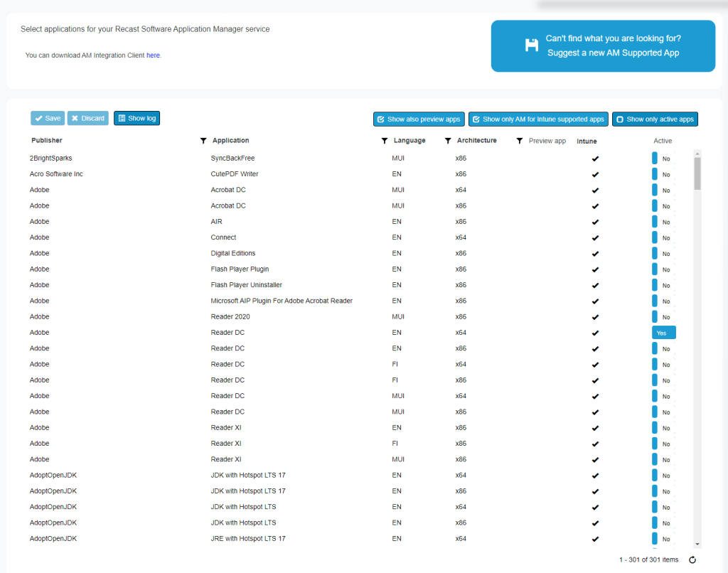Click the refresh icon beside the item count
This screenshot has width=728, height=573.
[692, 560]
